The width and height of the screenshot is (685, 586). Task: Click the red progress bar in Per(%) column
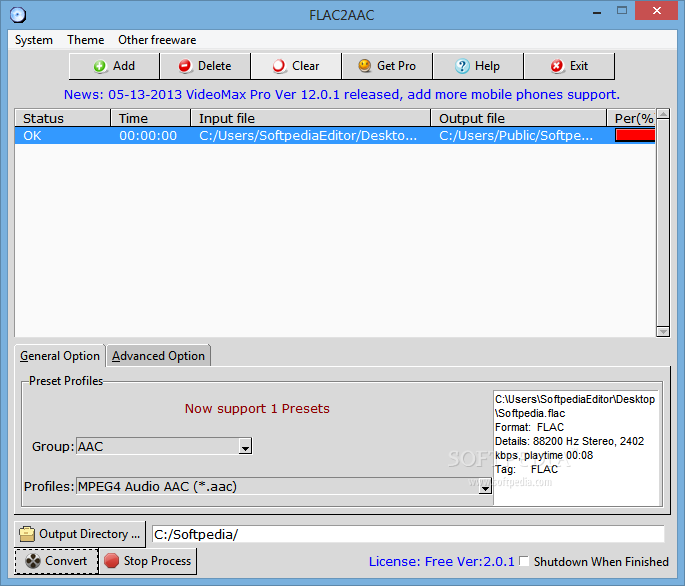(635, 135)
